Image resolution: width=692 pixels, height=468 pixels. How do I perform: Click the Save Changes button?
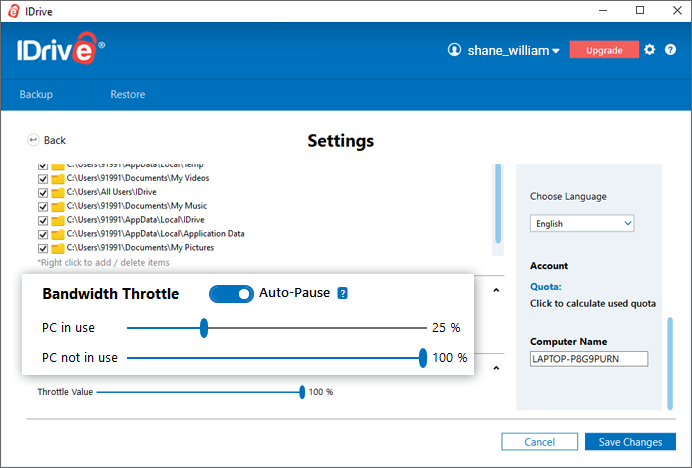630,442
